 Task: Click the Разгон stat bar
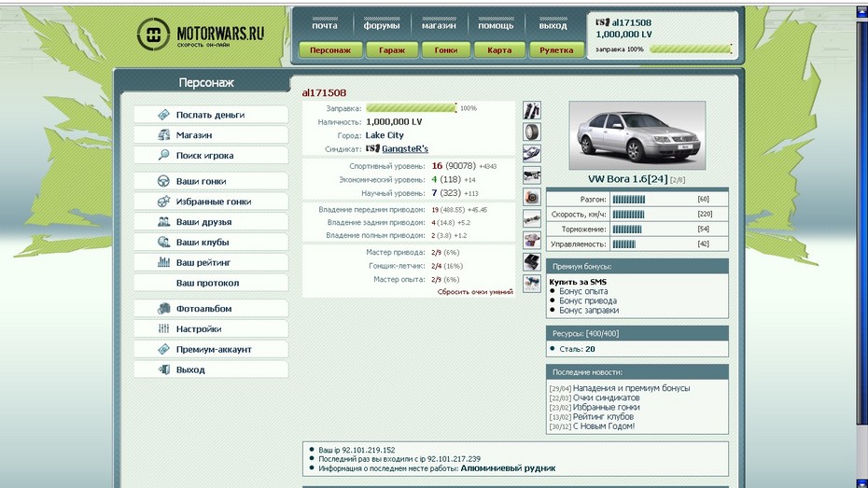[628, 199]
